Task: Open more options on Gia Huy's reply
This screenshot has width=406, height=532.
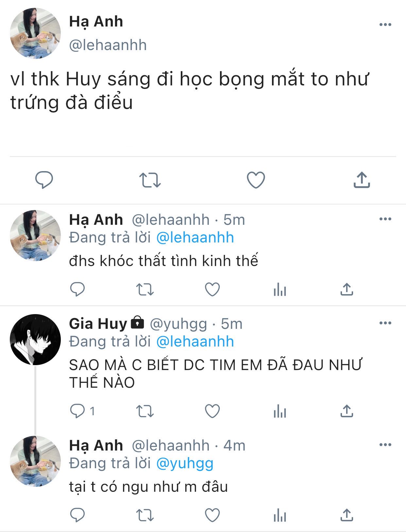Action: 385,323
